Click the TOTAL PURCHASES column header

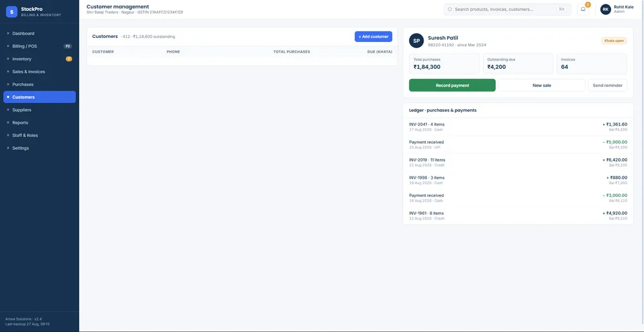(x=292, y=51)
